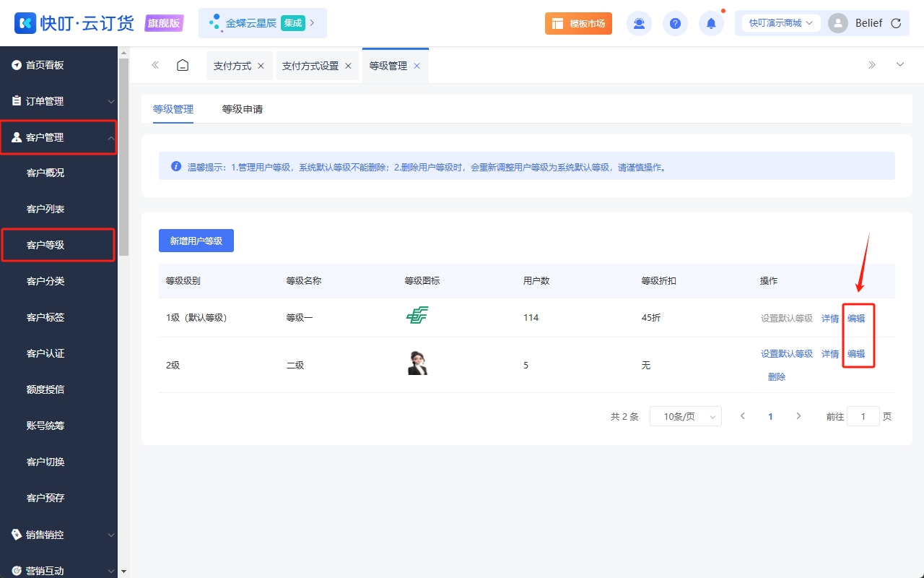The width and height of the screenshot is (924, 578).
Task: Switch to the 支付方式 page tab
Action: pos(232,66)
